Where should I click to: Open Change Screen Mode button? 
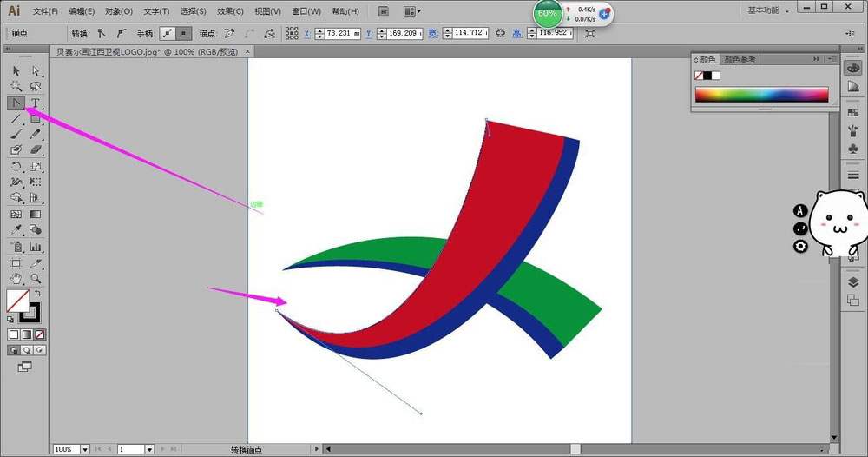(25, 367)
